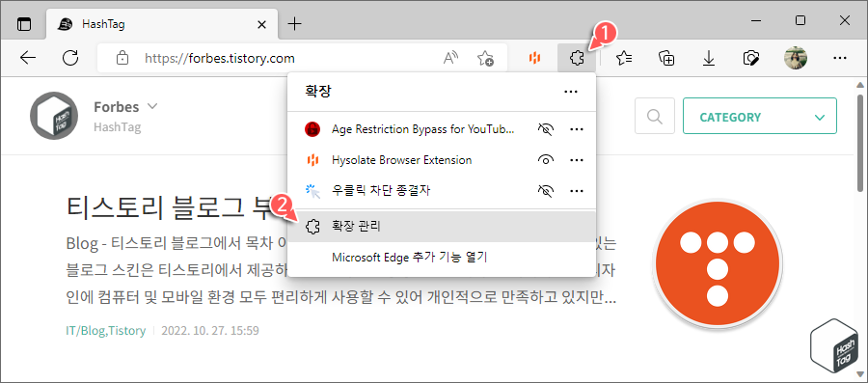
Task: Open the Collections icon
Action: click(x=666, y=58)
